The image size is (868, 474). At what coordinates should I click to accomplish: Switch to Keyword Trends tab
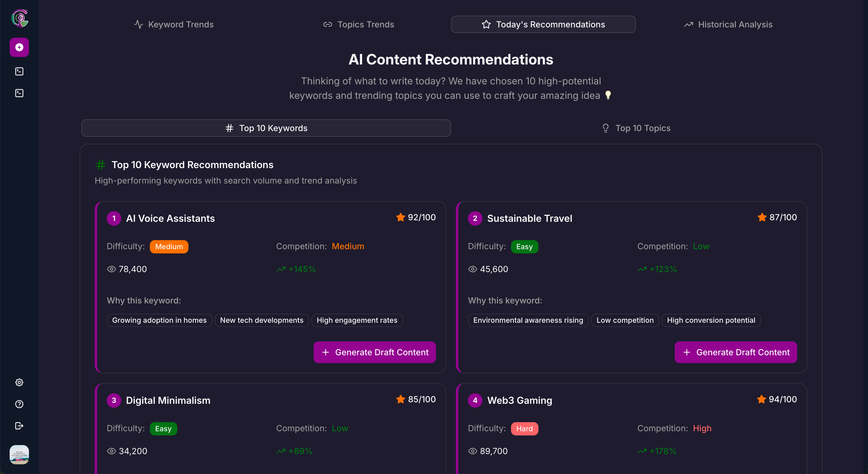tap(174, 25)
